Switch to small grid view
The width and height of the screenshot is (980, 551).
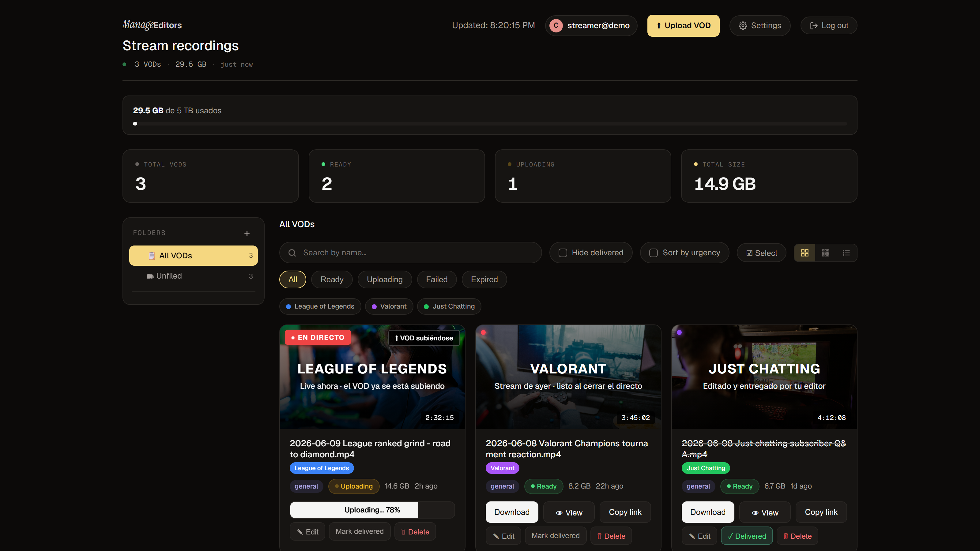826,253
